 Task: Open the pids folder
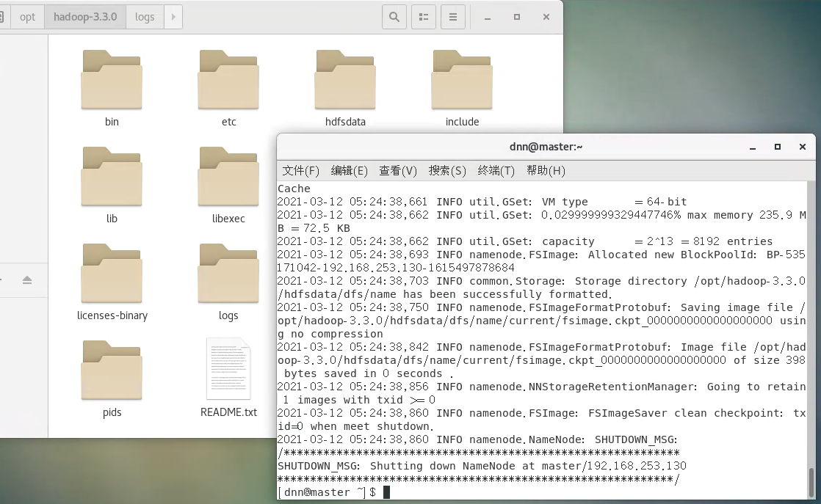pyautogui.click(x=112, y=370)
